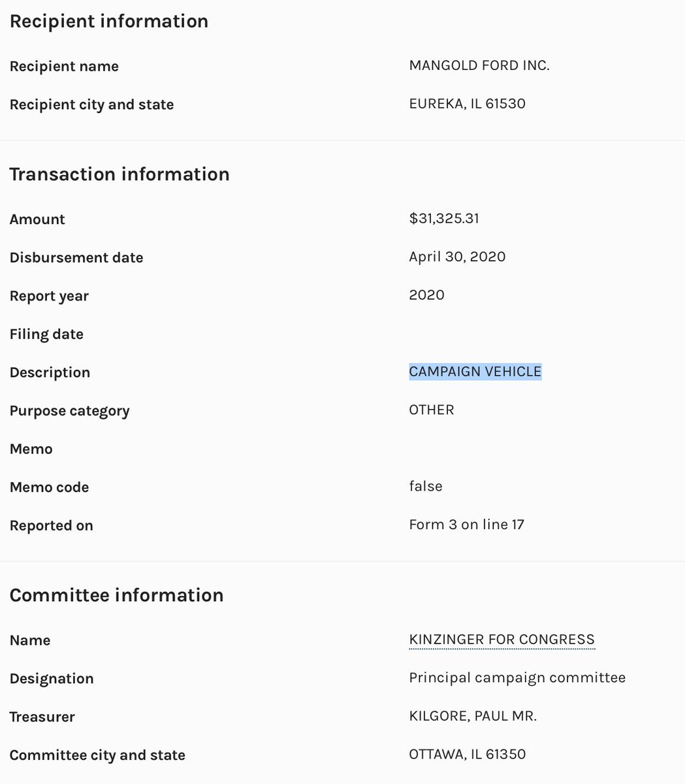Click the Form 3 on line 17 text
Screen dimensions: 685x784
pyautogui.click(x=466, y=525)
